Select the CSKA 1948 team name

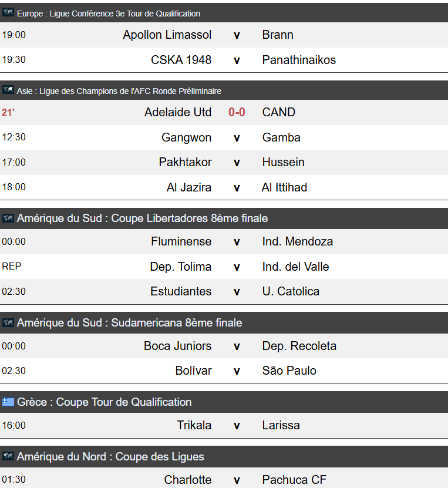click(x=181, y=60)
